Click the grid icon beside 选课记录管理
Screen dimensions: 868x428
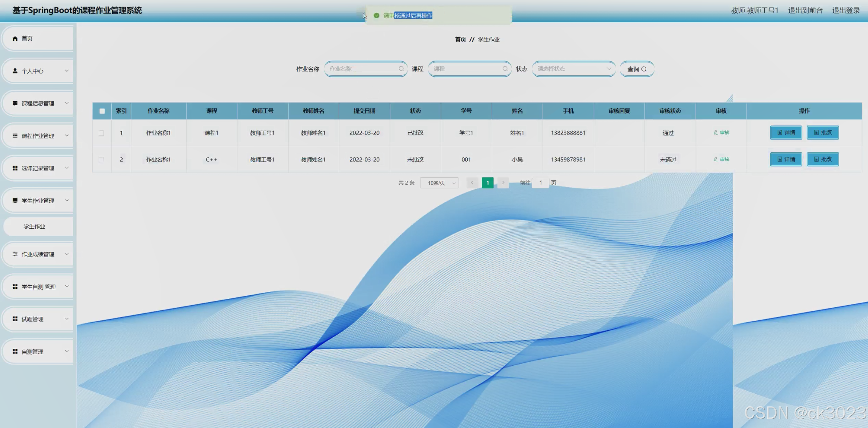[15, 168]
